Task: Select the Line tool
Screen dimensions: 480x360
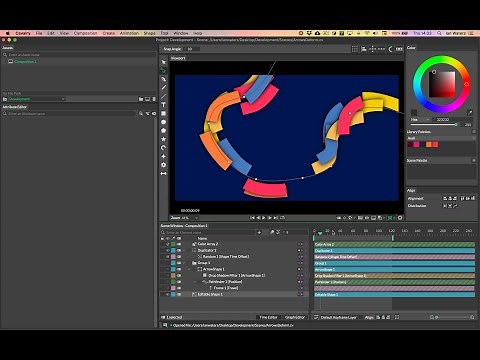Action: [163, 96]
